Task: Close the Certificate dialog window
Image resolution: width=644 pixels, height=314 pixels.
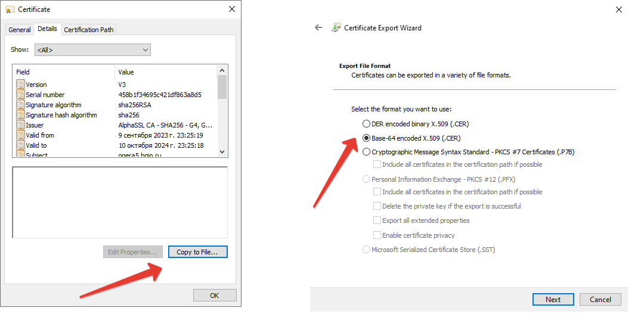Action: (x=231, y=9)
